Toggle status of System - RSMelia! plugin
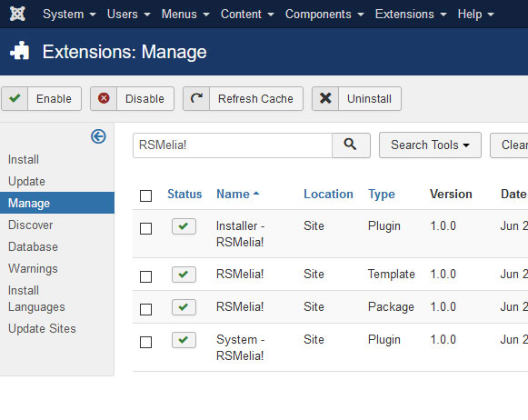The image size is (528, 420). click(184, 339)
